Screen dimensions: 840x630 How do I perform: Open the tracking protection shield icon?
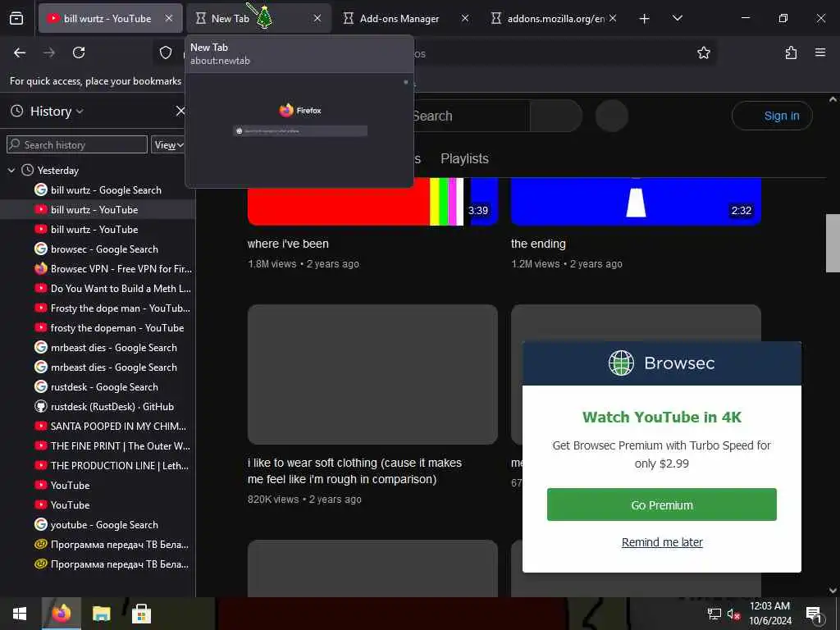pyautogui.click(x=166, y=52)
